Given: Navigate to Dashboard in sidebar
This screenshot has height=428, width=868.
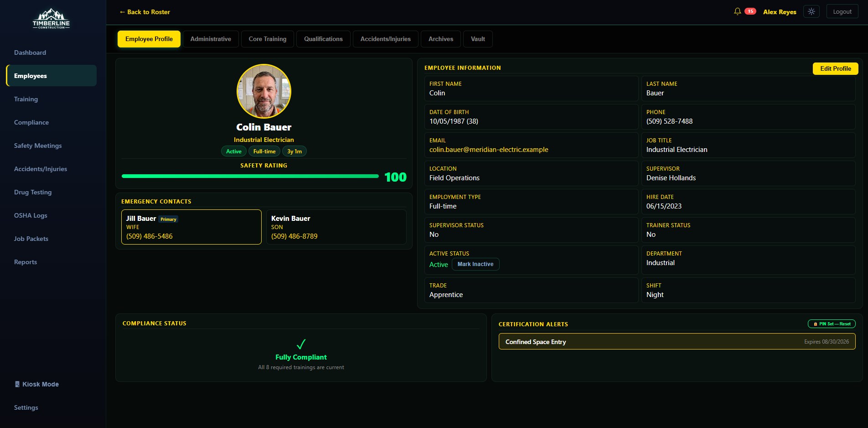Looking at the screenshot, I should [51, 52].
